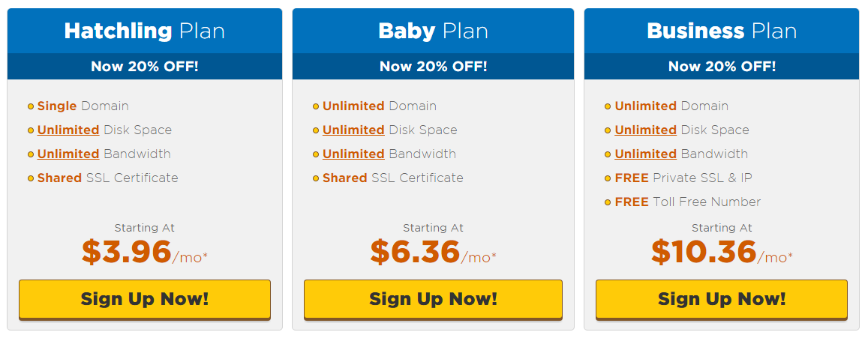Open Unlimited Bandwidth link in Hatchling Plan

(x=68, y=154)
